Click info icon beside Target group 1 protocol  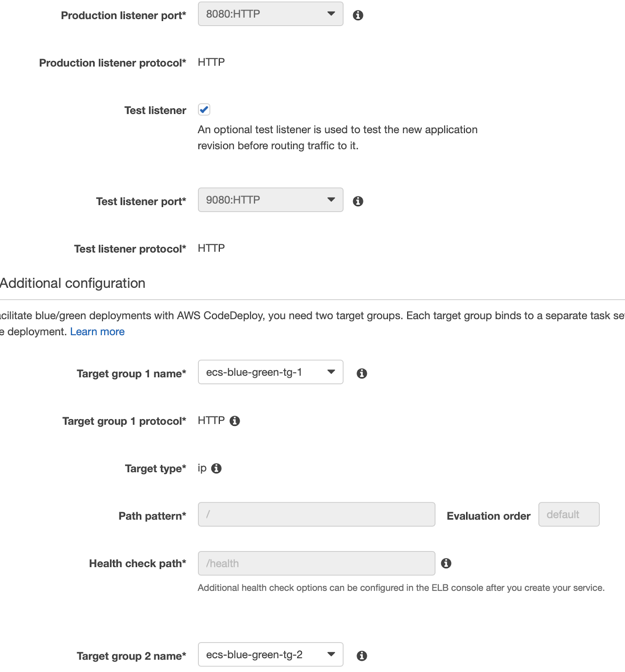(235, 421)
